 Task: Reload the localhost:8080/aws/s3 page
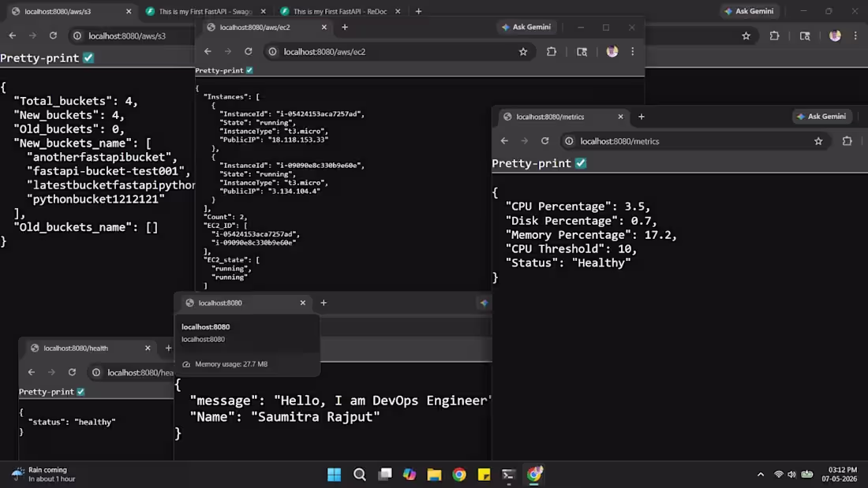pos(53,36)
